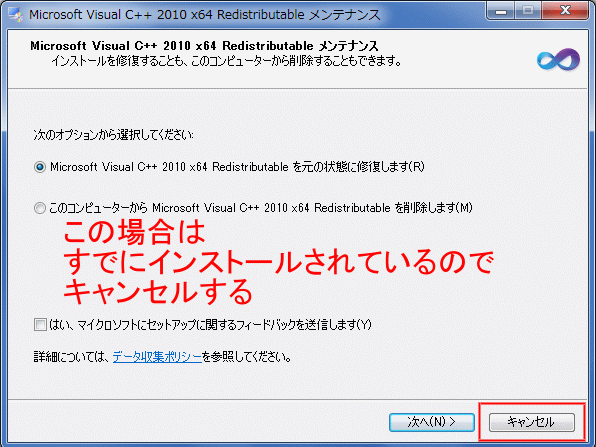This screenshot has width=596, height=447.
Task: Click the subtitle text about repairing or removing installation
Action: pos(226,61)
